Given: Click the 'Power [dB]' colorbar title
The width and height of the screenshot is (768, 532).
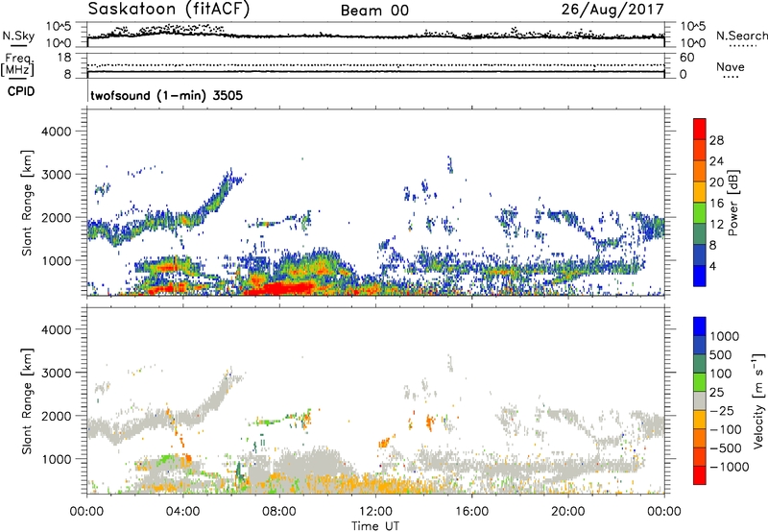Looking at the screenshot, I should (x=732, y=203).
